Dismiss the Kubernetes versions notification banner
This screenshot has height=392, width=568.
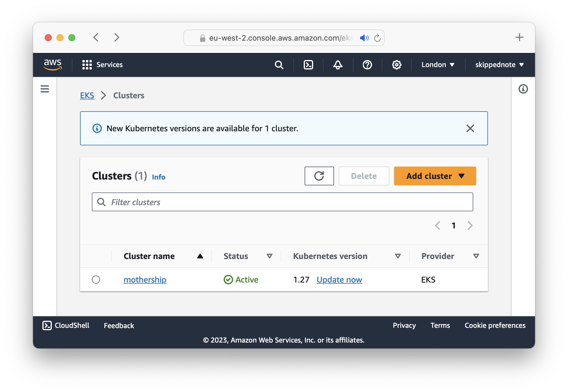click(470, 128)
